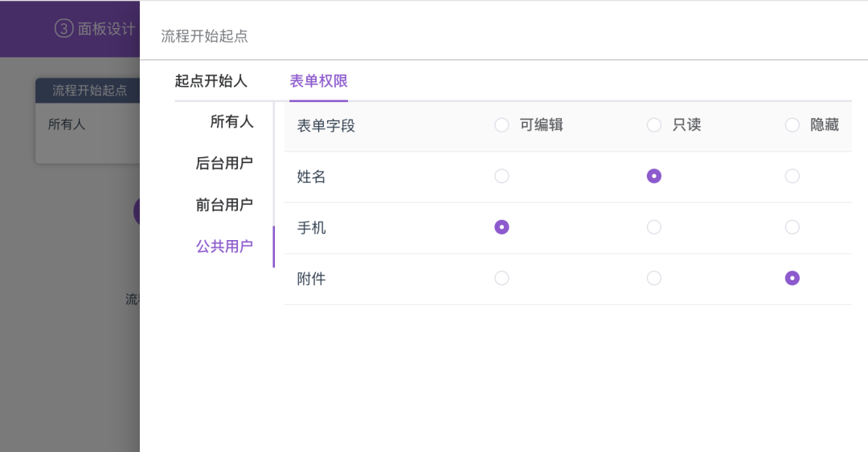Screen dimensions: 868x452
Task: Set 附件 field to 只读
Action: (654, 279)
